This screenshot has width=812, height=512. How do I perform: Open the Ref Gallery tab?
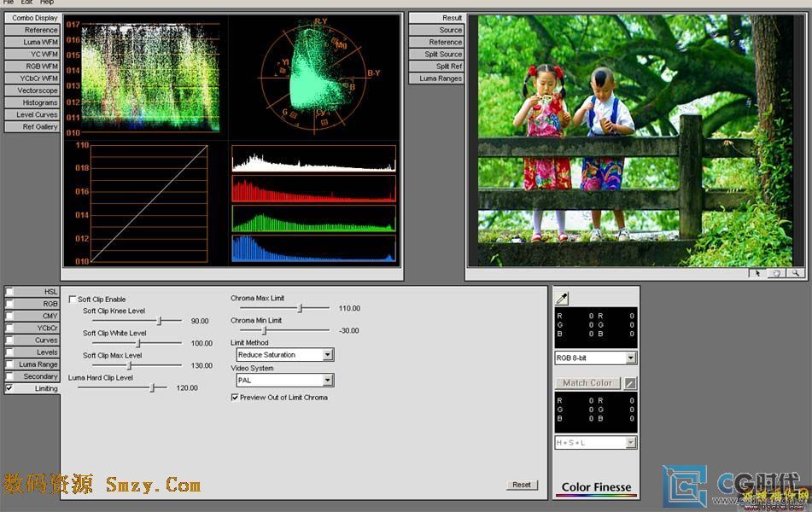[32, 126]
